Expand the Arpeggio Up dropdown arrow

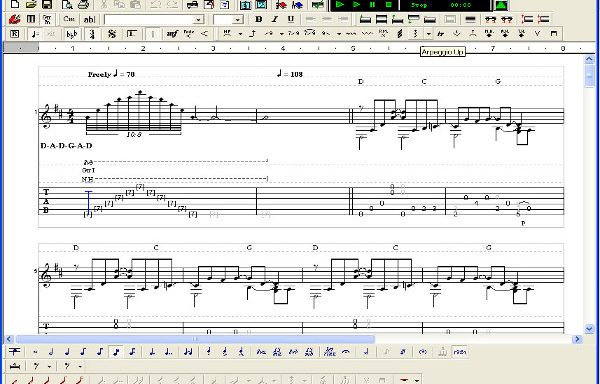429,34
